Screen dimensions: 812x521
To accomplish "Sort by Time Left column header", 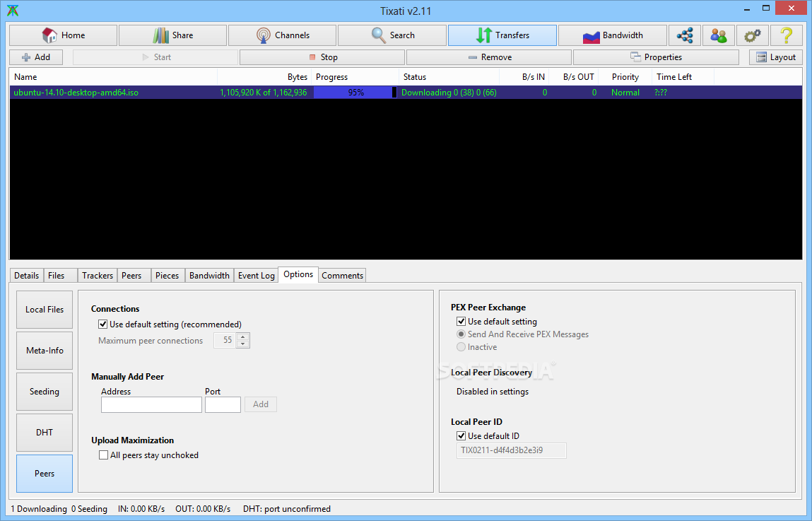I will click(x=683, y=76).
